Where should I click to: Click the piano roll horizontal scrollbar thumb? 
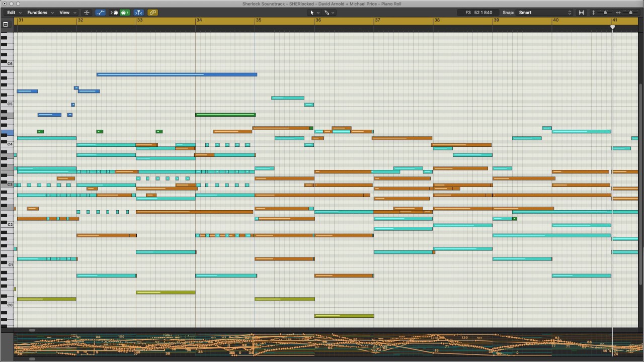point(32,330)
